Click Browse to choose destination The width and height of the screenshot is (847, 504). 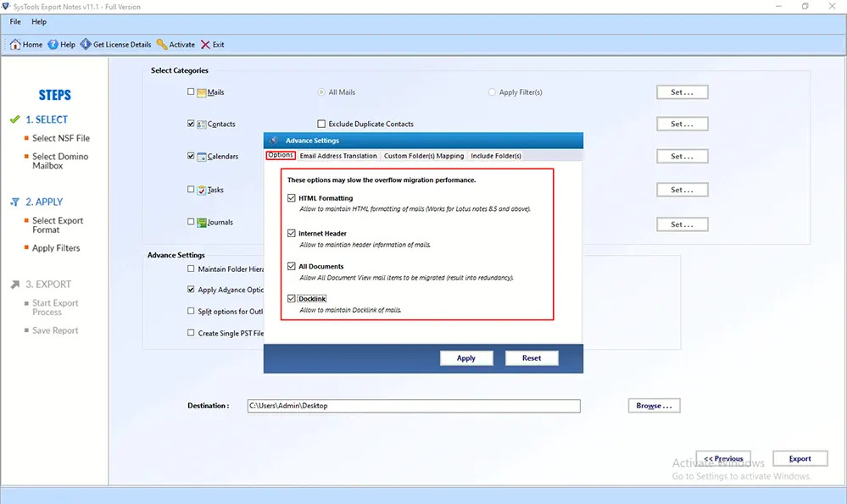(x=655, y=406)
